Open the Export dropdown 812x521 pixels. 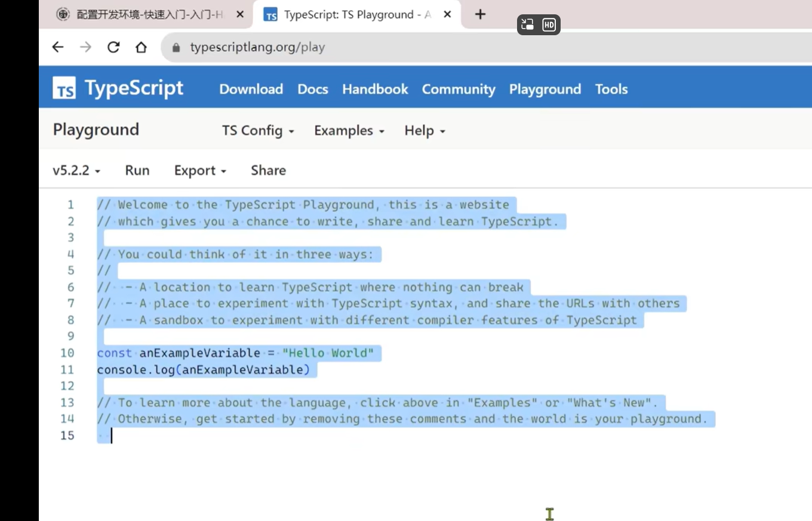pos(200,171)
